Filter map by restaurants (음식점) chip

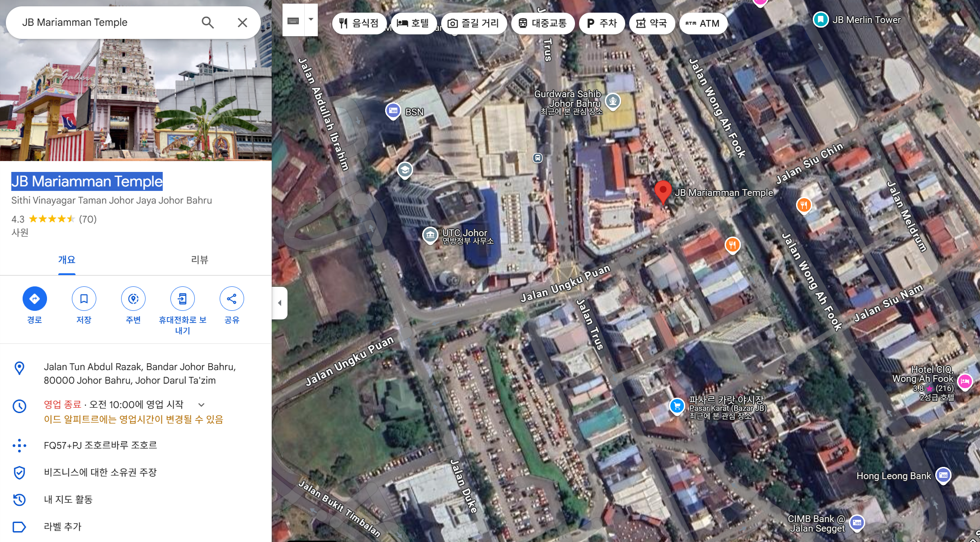tap(359, 23)
